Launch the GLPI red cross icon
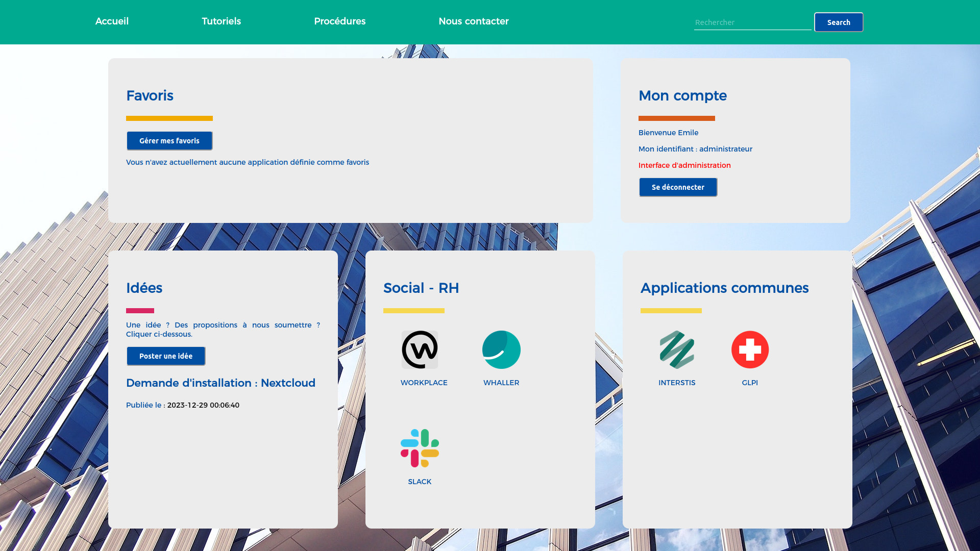Image resolution: width=980 pixels, height=551 pixels. click(x=750, y=349)
